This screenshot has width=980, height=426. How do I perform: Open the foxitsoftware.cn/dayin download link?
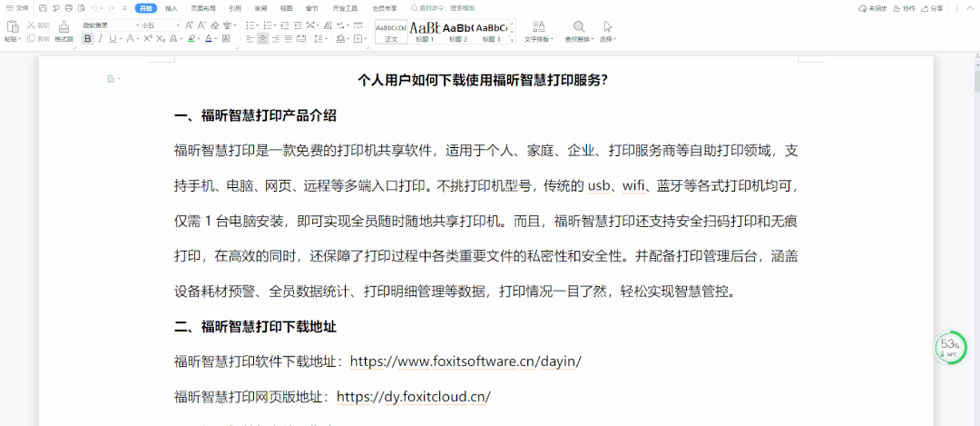pos(465,362)
